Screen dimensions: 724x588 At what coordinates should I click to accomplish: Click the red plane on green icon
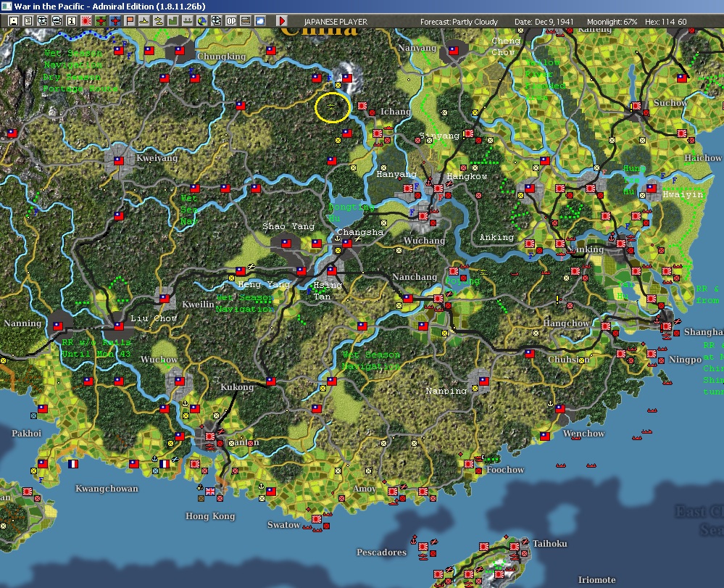(x=101, y=21)
